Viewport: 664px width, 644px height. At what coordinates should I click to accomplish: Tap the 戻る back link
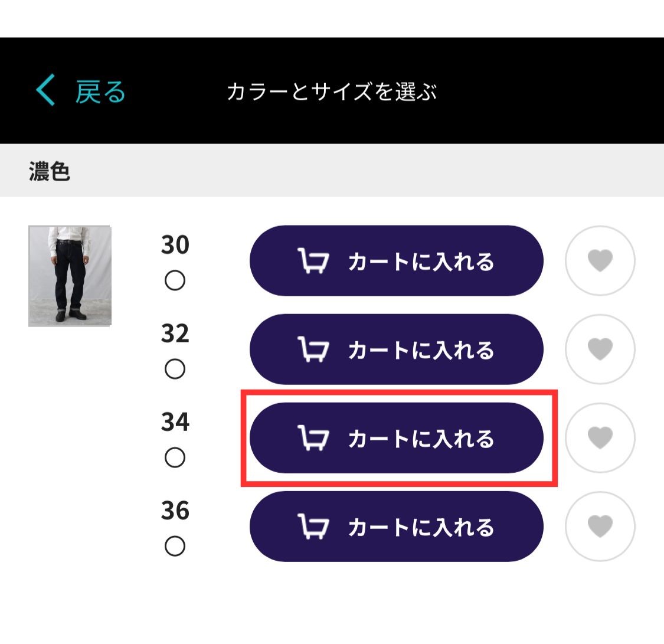pyautogui.click(x=100, y=91)
